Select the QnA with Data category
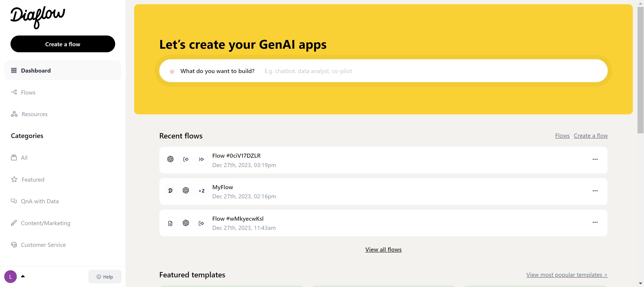The image size is (644, 287). click(40, 201)
